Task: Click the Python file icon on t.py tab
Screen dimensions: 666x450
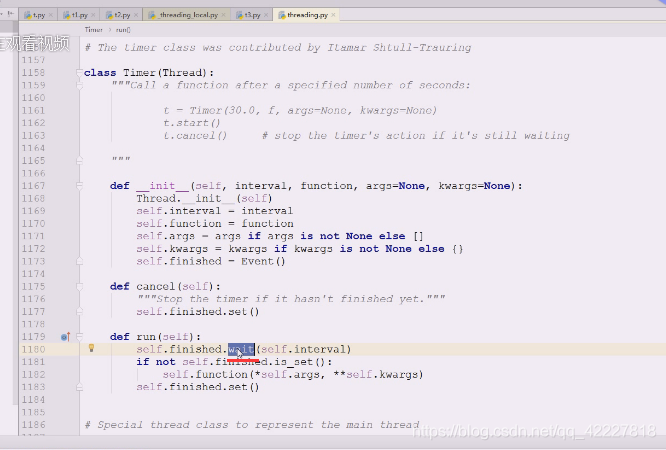Action: coord(28,15)
